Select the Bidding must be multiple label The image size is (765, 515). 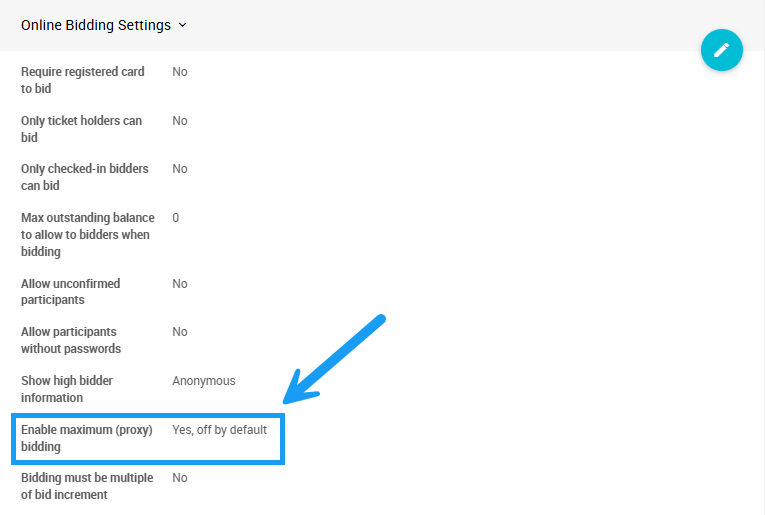(87, 486)
